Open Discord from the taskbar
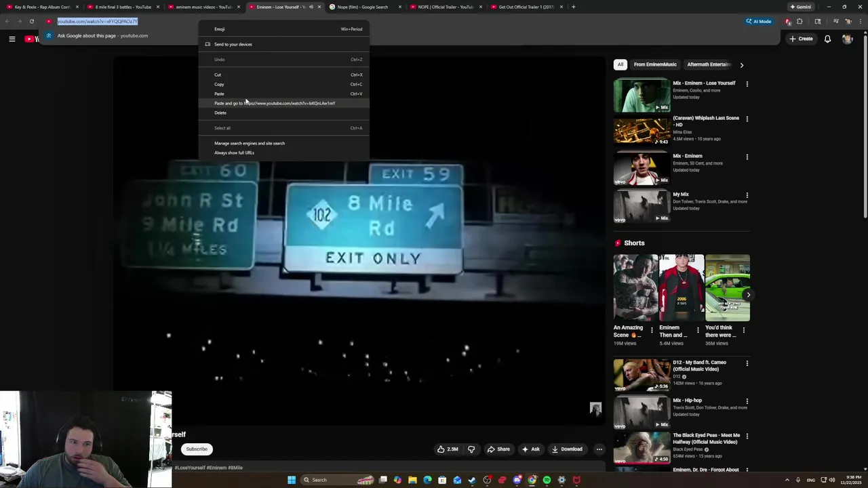868x488 pixels. (517, 480)
